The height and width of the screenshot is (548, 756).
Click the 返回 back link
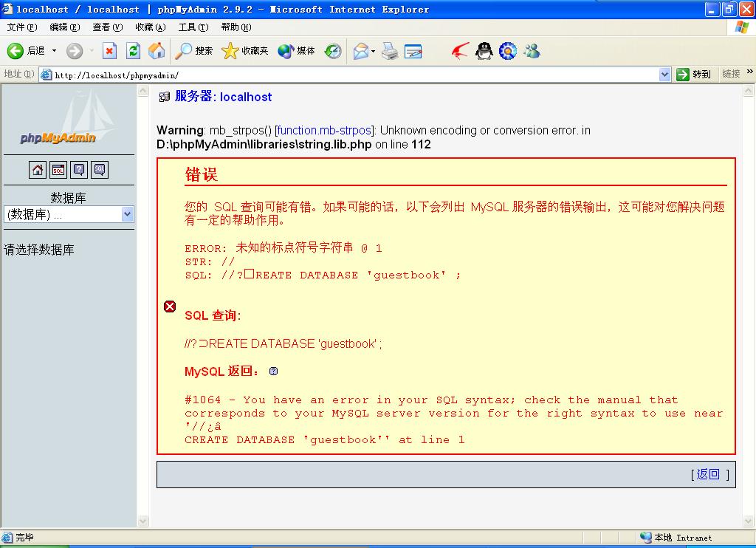point(708,474)
